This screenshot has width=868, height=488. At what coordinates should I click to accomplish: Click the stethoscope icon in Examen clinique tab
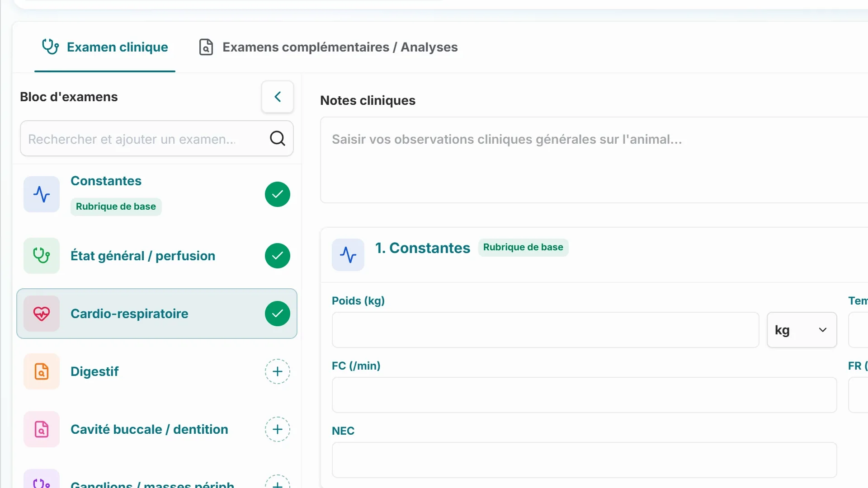(50, 47)
